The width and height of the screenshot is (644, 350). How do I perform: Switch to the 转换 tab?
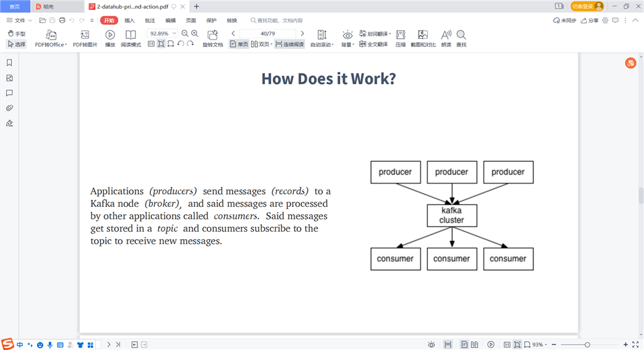point(232,20)
